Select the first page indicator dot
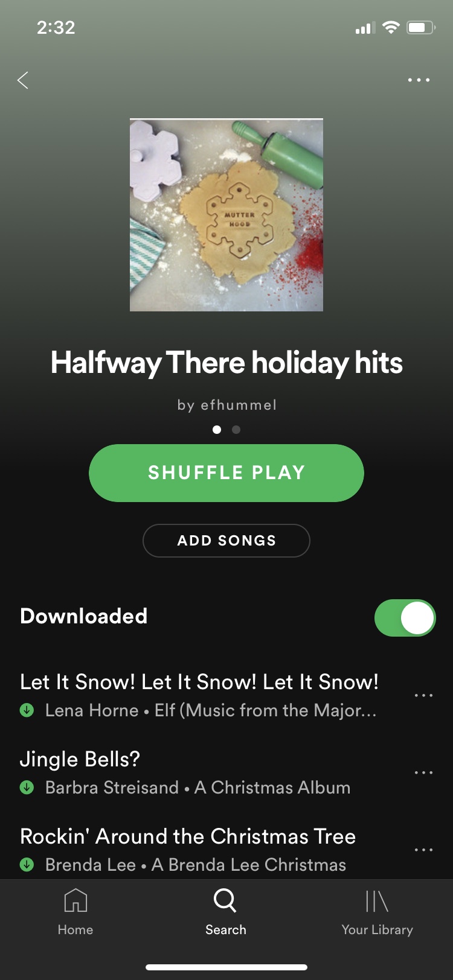The height and width of the screenshot is (980, 453). 217,430
